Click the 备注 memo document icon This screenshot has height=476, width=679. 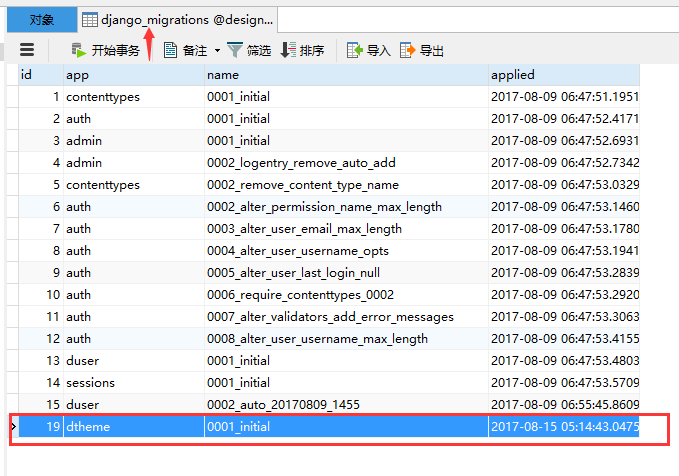pos(170,50)
